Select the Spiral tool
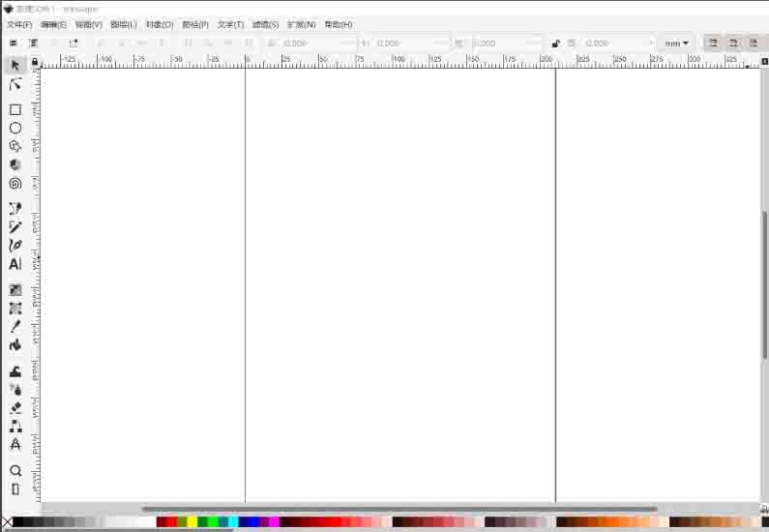Image resolution: width=769 pixels, height=532 pixels. click(x=15, y=184)
